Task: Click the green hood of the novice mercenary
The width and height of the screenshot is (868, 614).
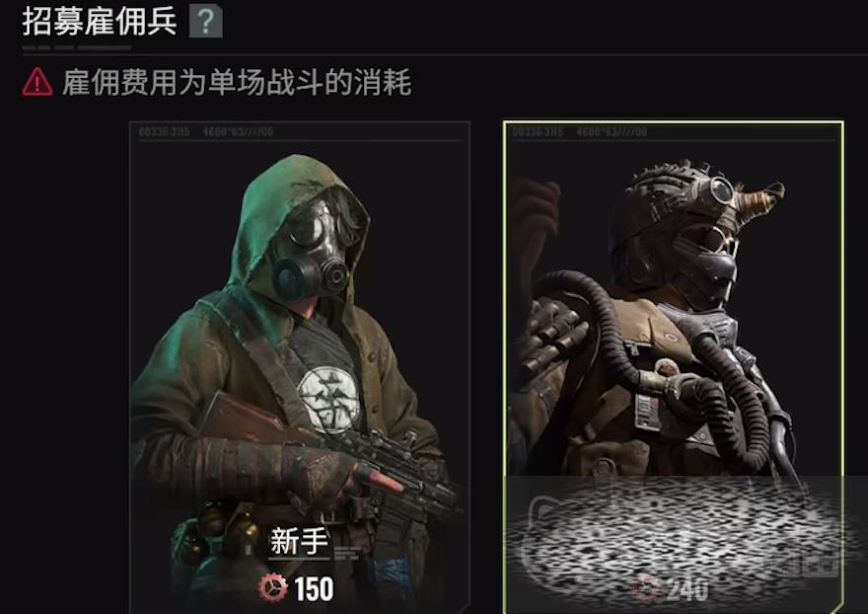Action: tap(277, 233)
